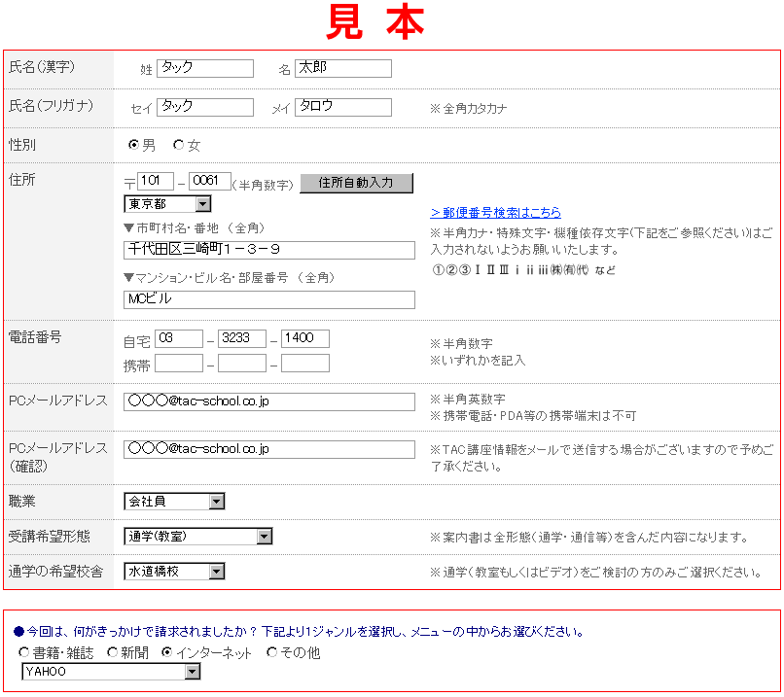The width and height of the screenshot is (784, 697).
Task: Open the YAHOO source dropdown
Action: click(x=111, y=672)
